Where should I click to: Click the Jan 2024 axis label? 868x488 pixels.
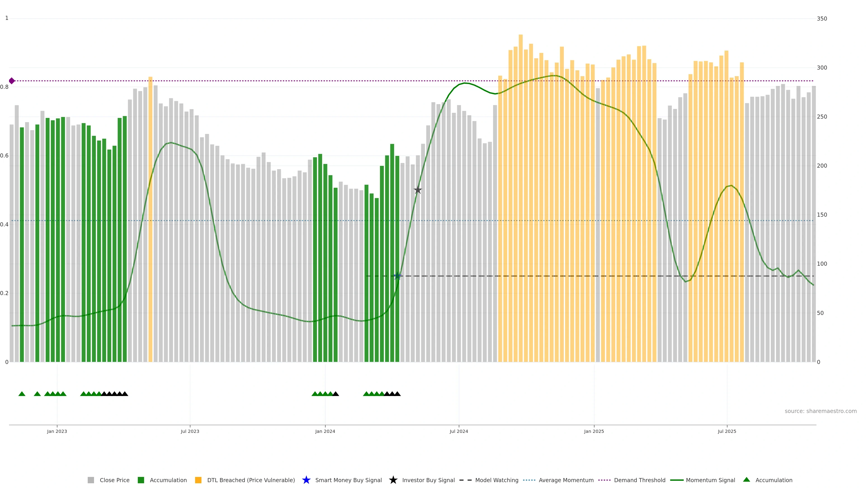(325, 432)
